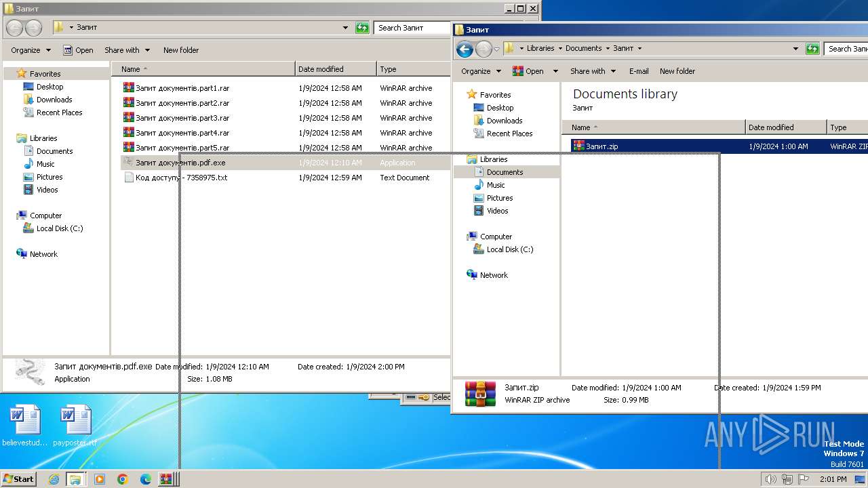Select Запит документів.part3.rar archive file
The image size is (868, 488).
[x=176, y=118]
